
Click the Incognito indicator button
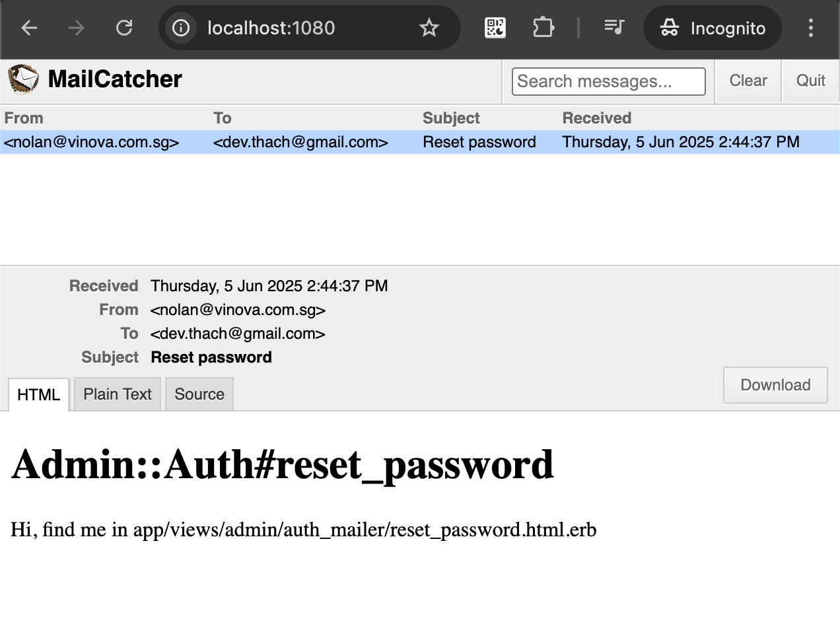coord(713,28)
